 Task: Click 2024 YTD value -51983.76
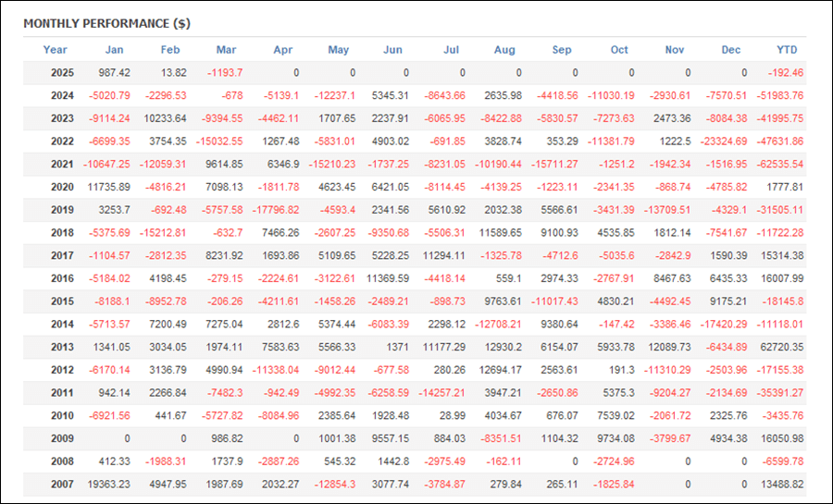pyautogui.click(x=780, y=95)
